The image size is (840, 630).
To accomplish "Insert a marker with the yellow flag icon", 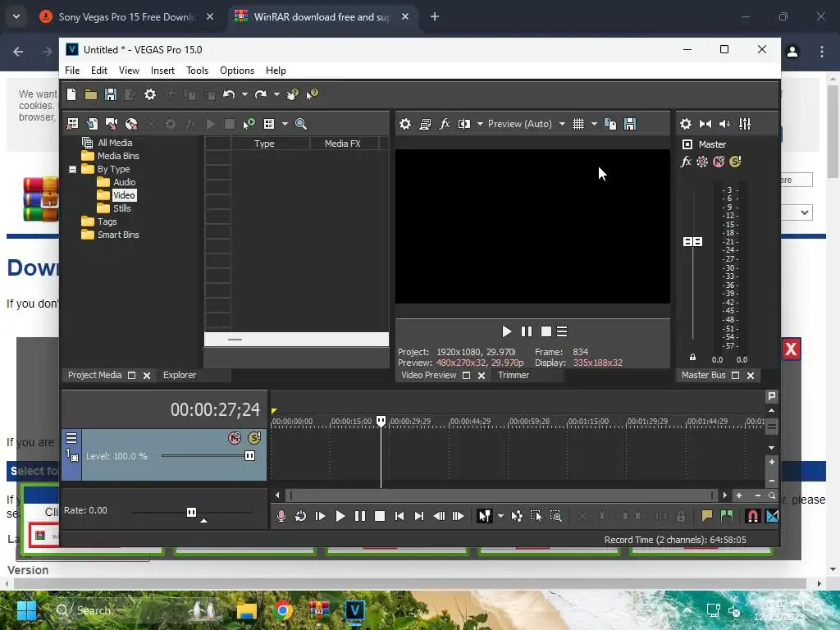I will pos(707,516).
